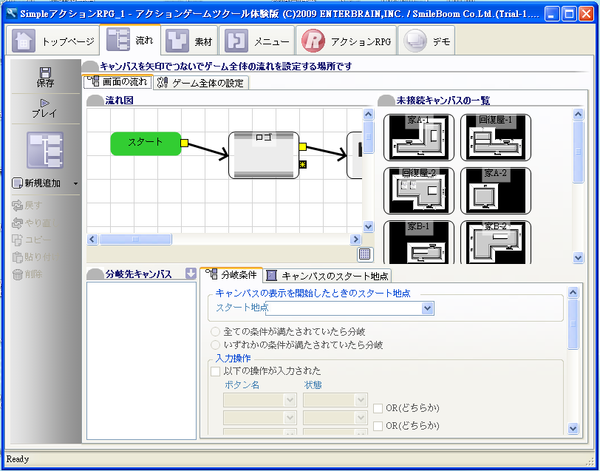Click the large flow chart icon in sidebar
This screenshot has width=600, height=471.
click(x=45, y=150)
